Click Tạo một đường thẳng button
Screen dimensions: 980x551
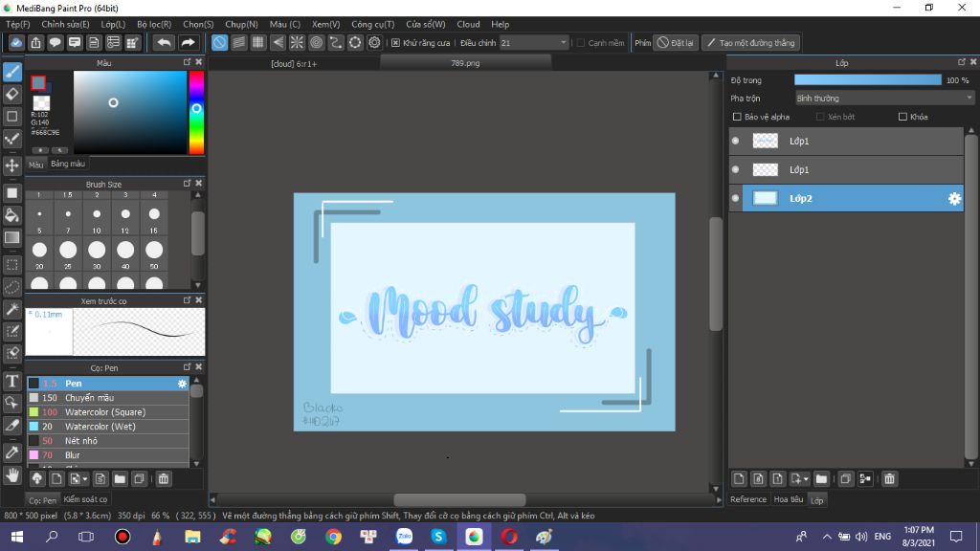pyautogui.click(x=750, y=42)
